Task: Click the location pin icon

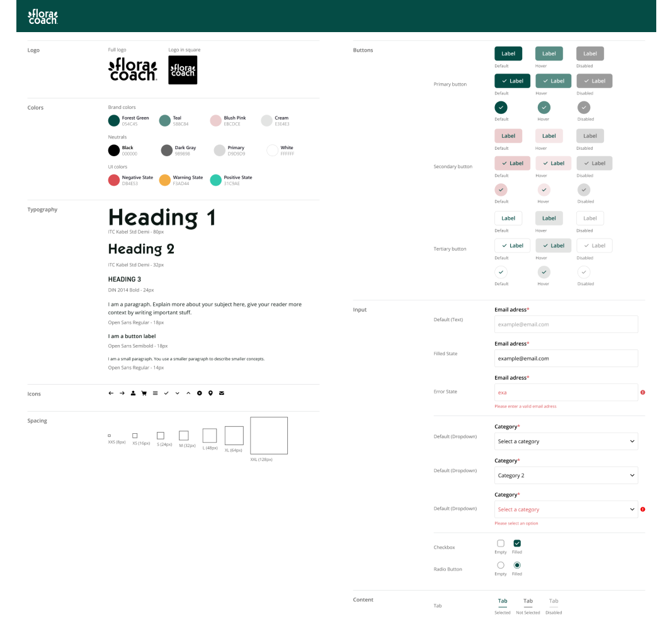Action: (210, 393)
